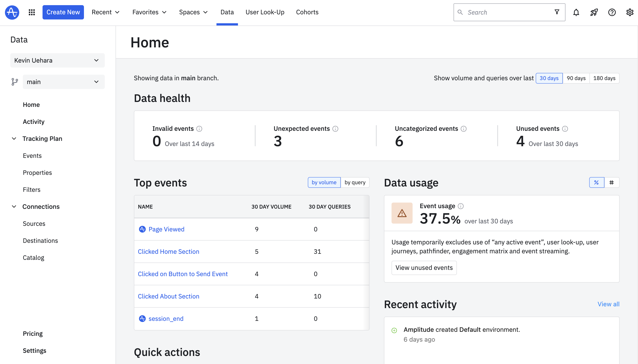
Task: Click the settings gear icon top-right
Action: [x=629, y=12]
